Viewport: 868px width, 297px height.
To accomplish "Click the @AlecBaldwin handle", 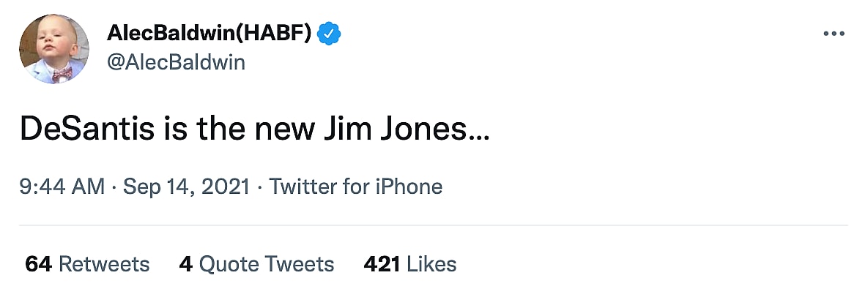I will click(176, 62).
